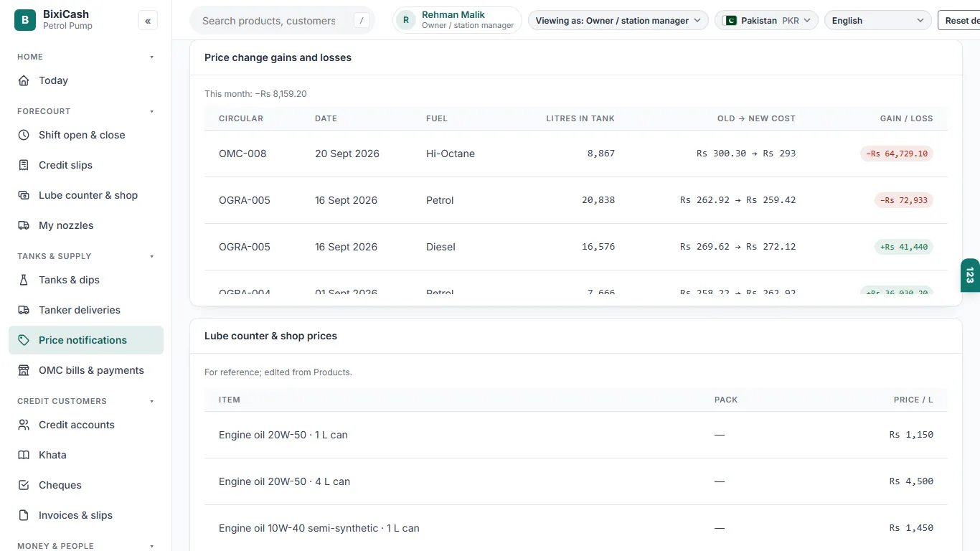This screenshot has width=980, height=551.
Task: Go to Shift open & close
Action: coord(86,135)
